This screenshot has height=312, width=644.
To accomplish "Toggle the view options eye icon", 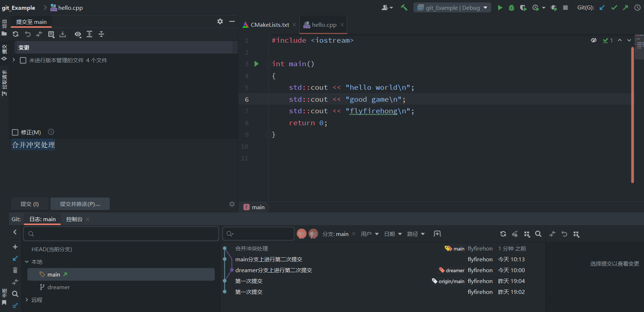I will pos(78,34).
